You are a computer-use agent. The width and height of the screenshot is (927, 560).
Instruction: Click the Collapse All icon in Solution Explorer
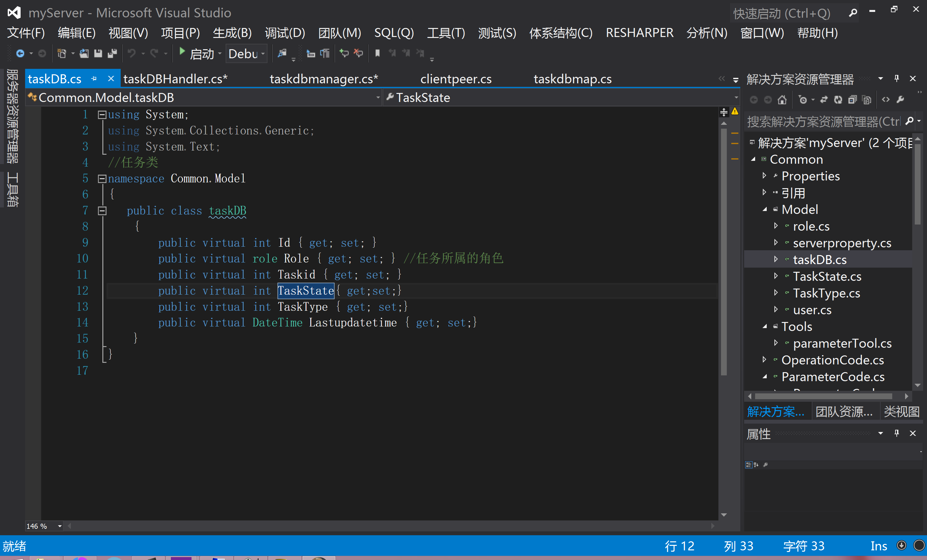[x=852, y=100]
